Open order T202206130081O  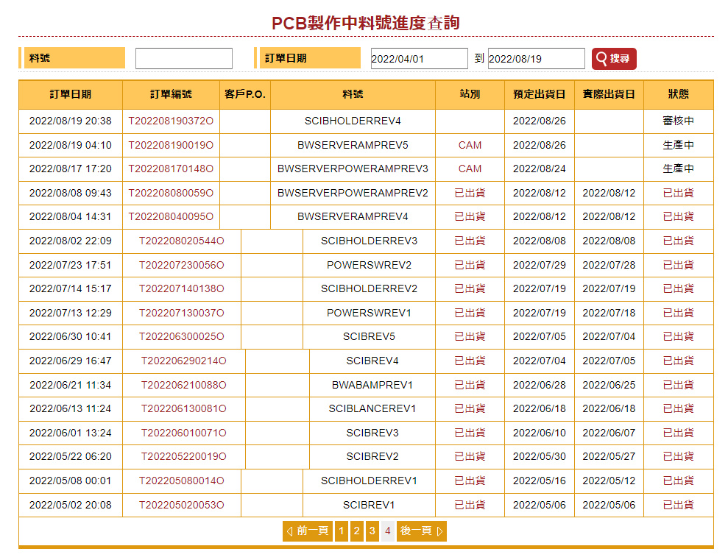click(x=184, y=408)
